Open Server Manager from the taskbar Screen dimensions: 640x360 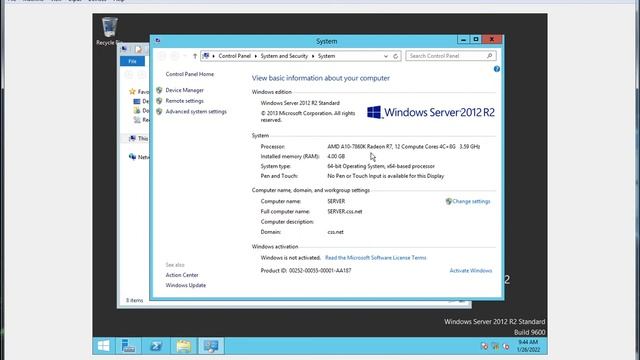[128, 346]
